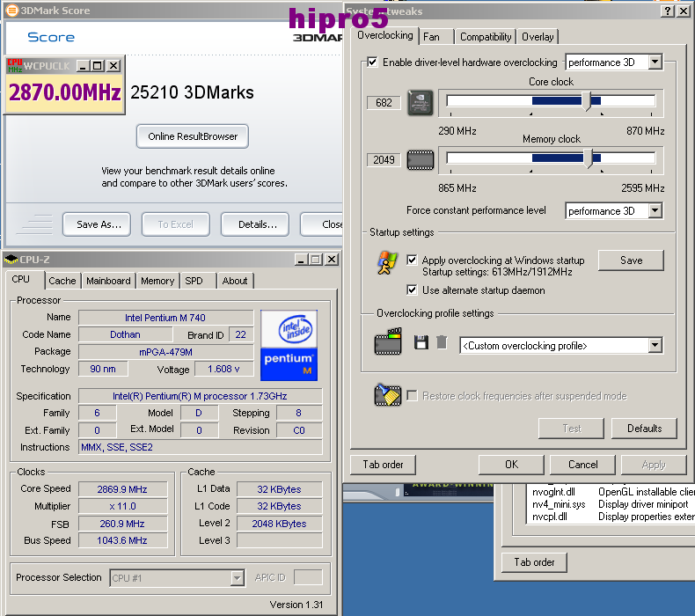The image size is (695, 616).
Task: Click the 2870.00MHz WCPUCLK readout
Action: pyautogui.click(x=65, y=92)
